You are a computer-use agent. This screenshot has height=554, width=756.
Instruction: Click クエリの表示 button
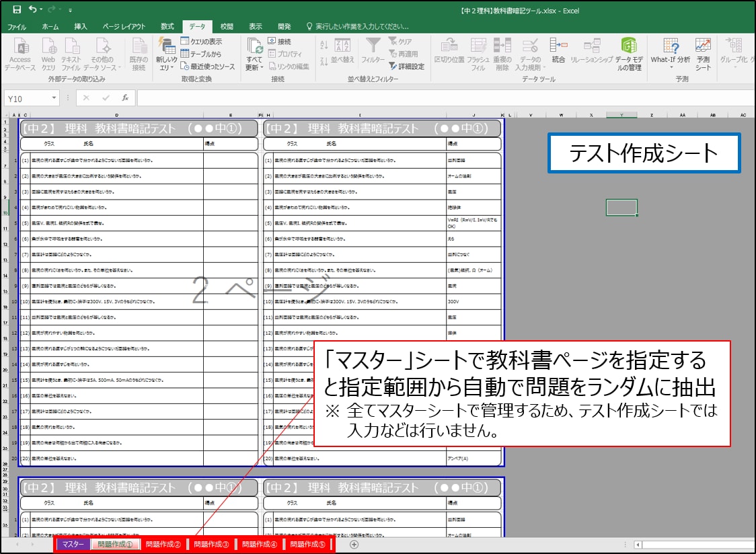202,42
